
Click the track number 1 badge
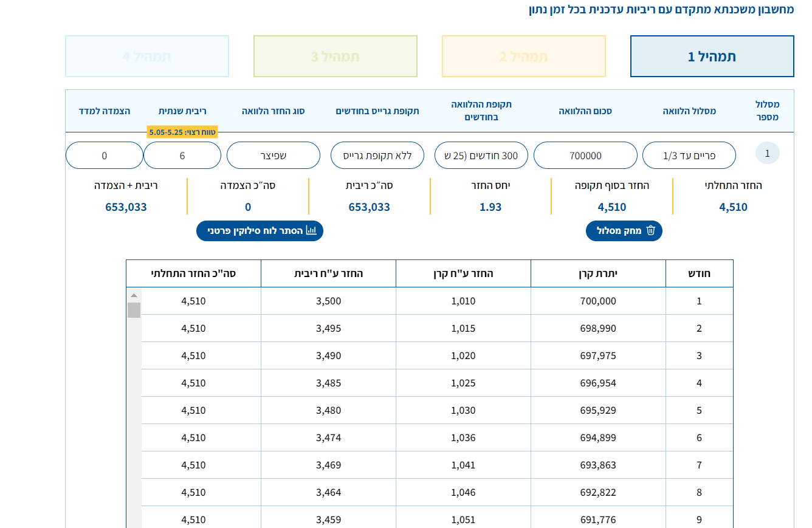click(x=767, y=154)
